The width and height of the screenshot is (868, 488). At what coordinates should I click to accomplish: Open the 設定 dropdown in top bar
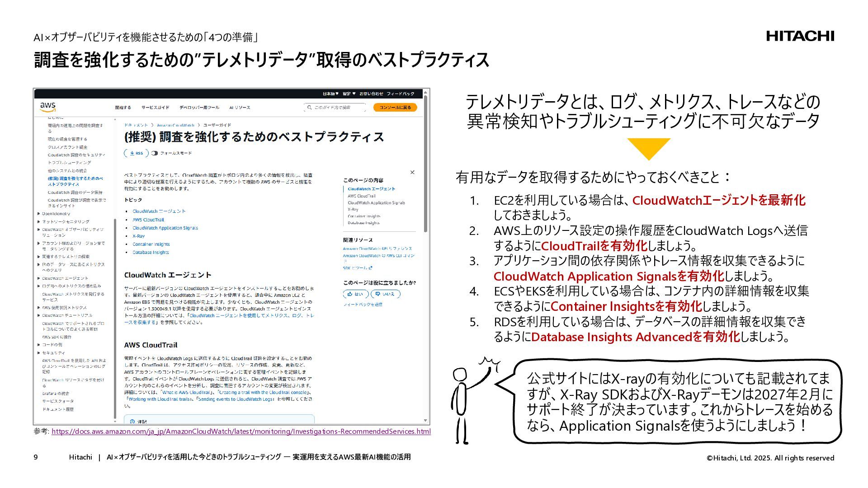pos(349,94)
